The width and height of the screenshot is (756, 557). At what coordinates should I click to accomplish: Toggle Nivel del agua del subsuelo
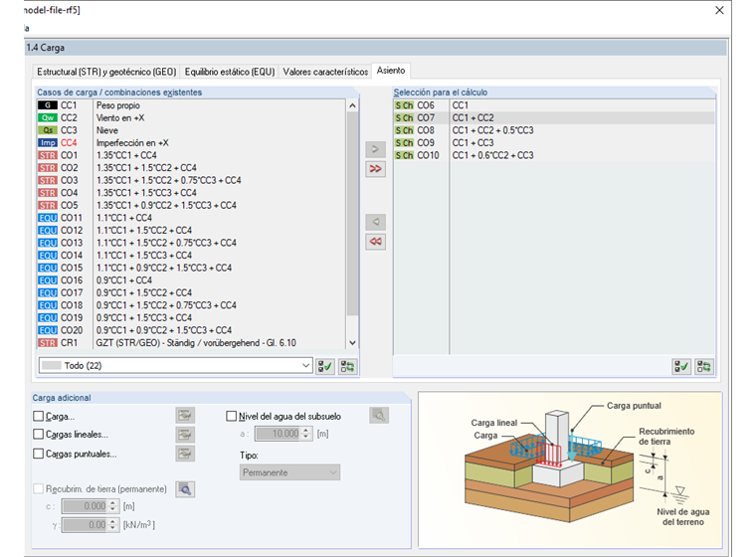pos(232,416)
